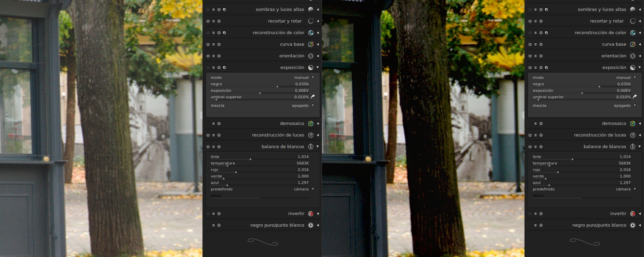Click the negro slider in left panel

point(260,84)
